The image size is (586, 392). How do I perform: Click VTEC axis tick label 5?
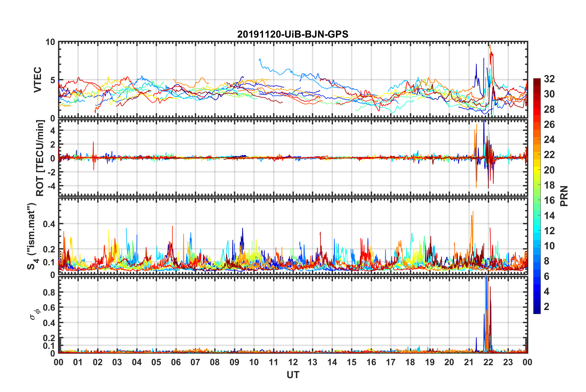[x=52, y=80]
